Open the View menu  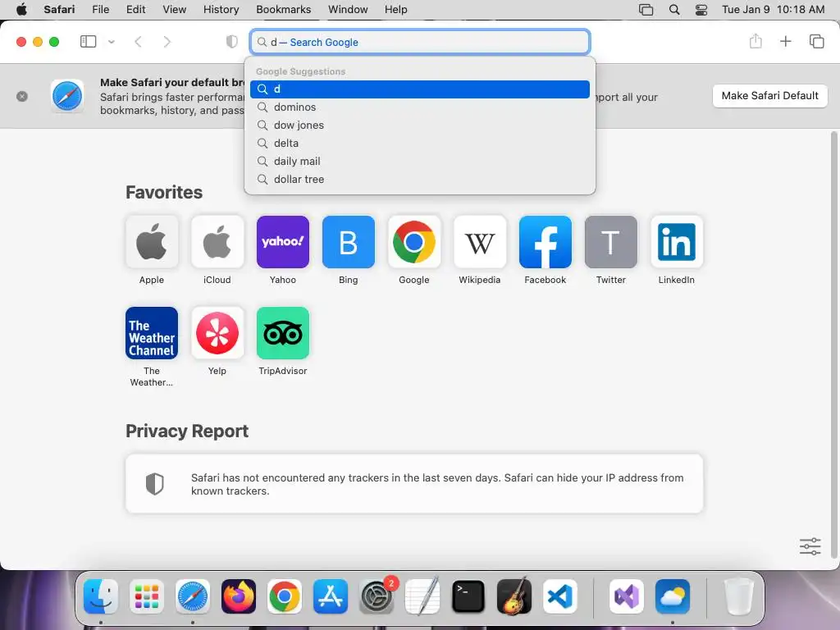(174, 9)
